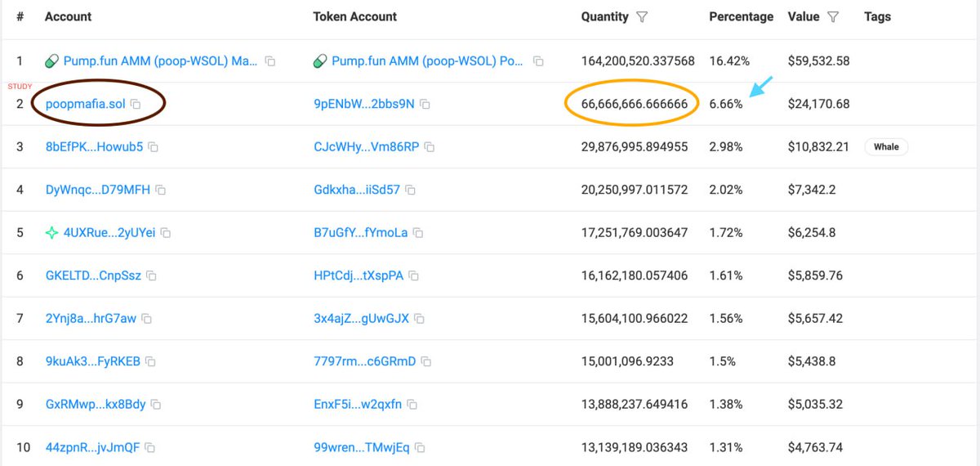980x466 pixels.
Task: Select the 2.98% percentage cell
Action: [726, 147]
